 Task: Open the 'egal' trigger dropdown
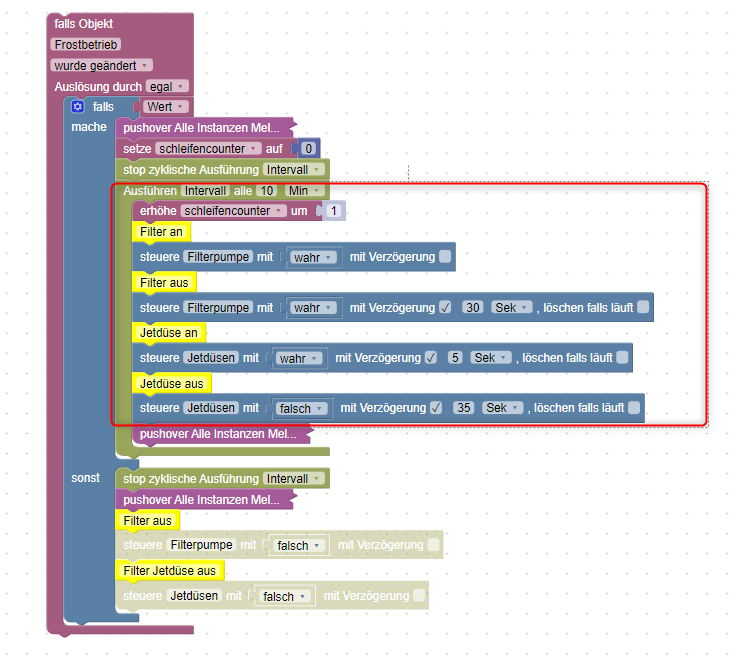click(x=167, y=86)
